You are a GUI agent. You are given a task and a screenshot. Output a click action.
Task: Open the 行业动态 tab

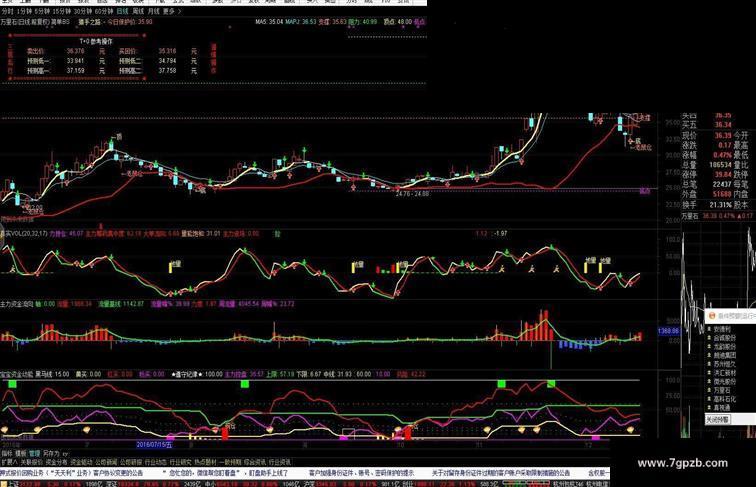tap(156, 462)
